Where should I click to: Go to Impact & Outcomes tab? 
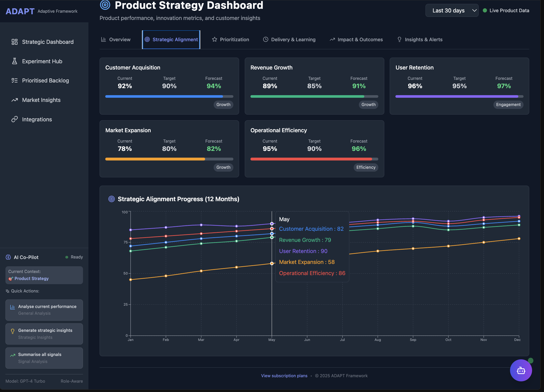pos(356,39)
